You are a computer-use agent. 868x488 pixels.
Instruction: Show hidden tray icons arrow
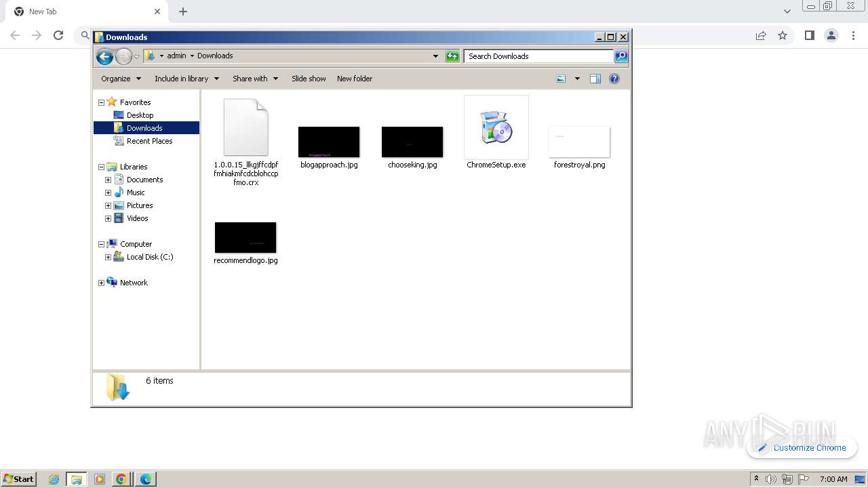tap(756, 479)
